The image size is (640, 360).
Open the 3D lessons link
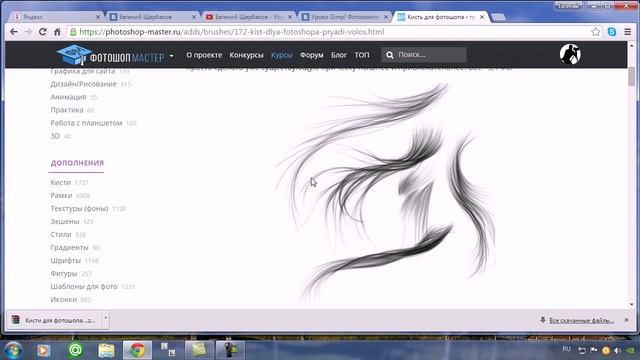pos(55,136)
